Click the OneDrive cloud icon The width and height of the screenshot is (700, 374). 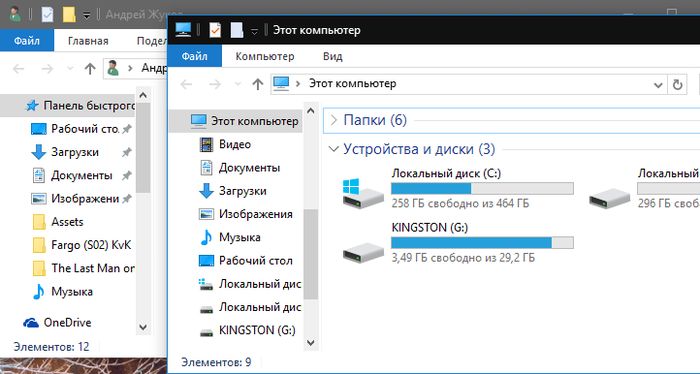31,323
